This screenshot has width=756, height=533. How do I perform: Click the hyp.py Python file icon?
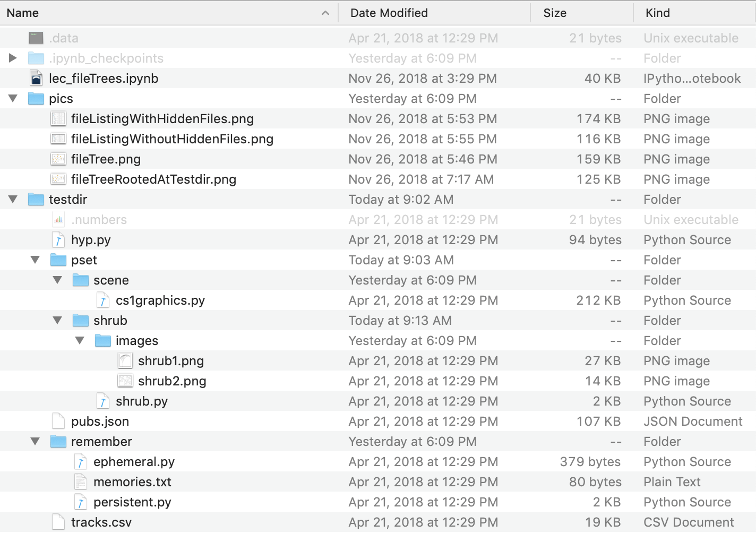(x=58, y=240)
